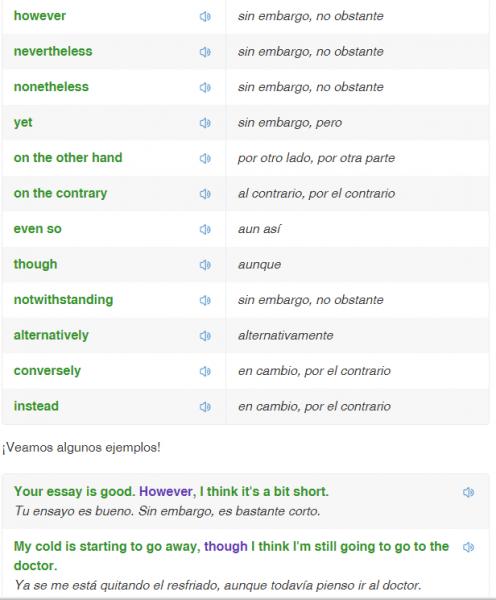Image resolution: width=496 pixels, height=600 pixels.
Task: Listen to "notwithstanding" pronunciation
Action: coord(205,300)
